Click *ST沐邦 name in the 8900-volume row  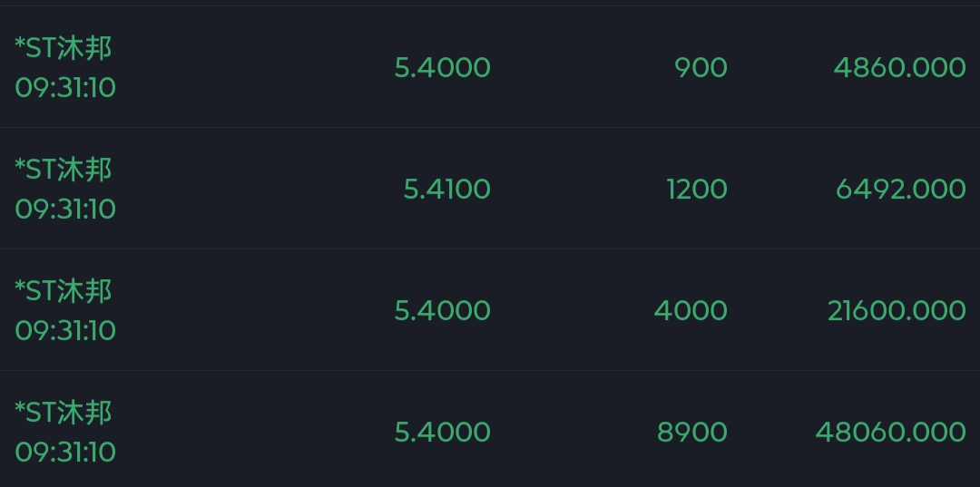coord(64,413)
